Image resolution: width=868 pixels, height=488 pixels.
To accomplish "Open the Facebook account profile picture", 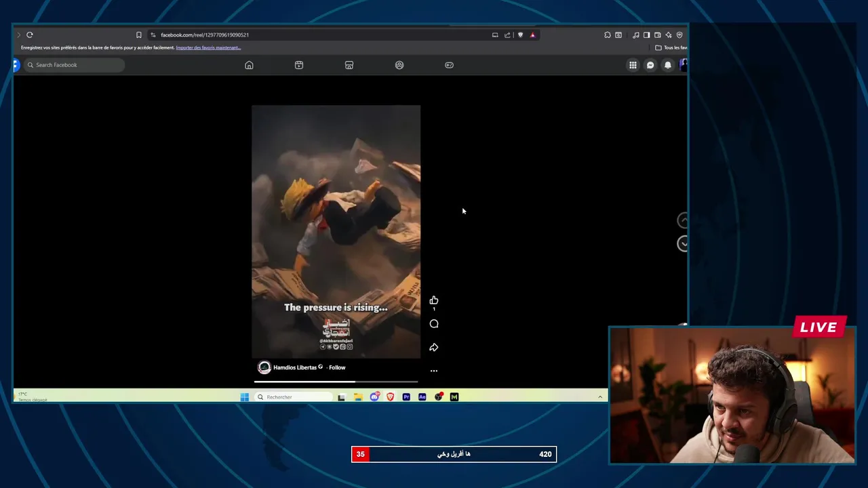I will tap(683, 64).
